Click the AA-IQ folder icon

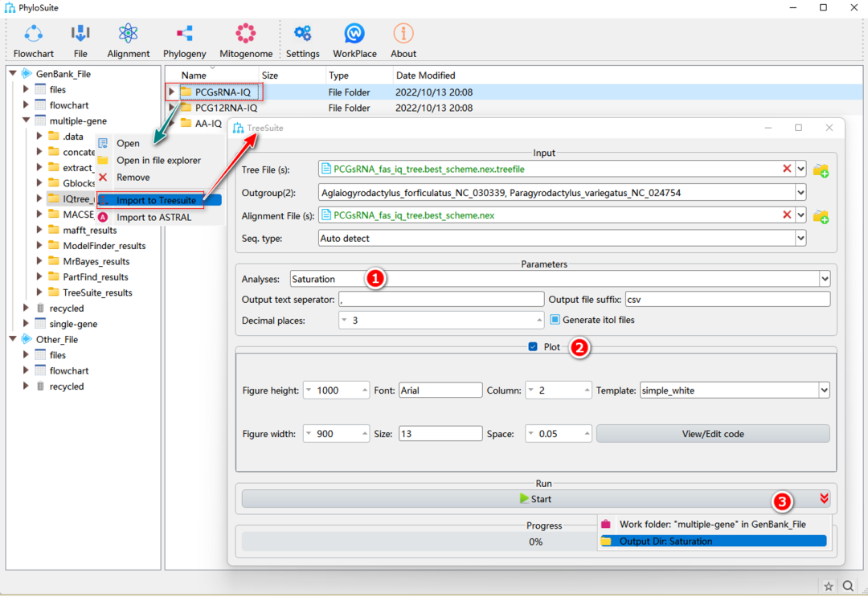click(186, 123)
